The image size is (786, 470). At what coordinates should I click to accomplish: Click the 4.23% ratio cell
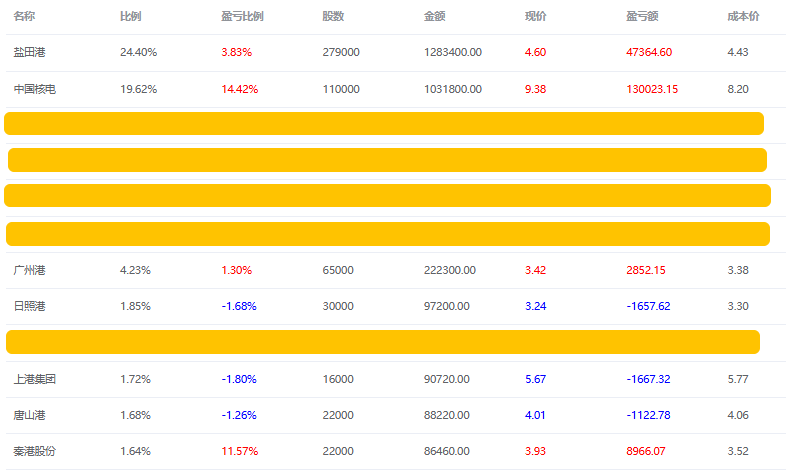tap(135, 270)
